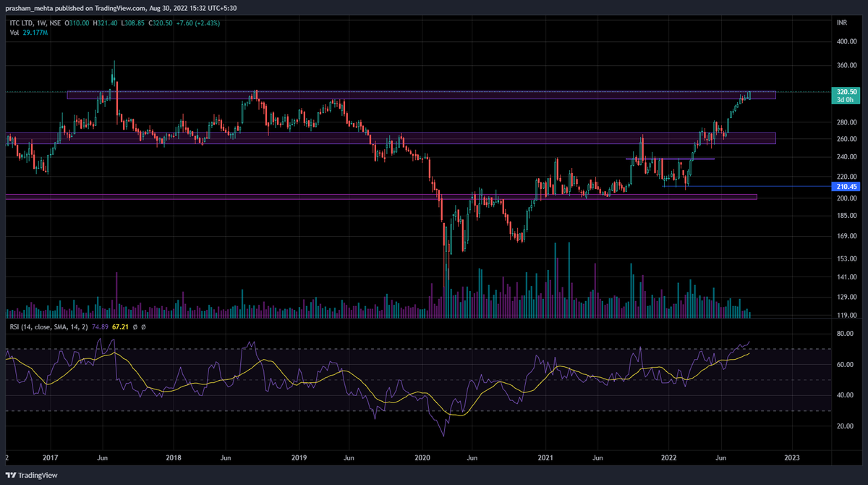
Task: Click the 260.00 price axis label
Action: (x=846, y=139)
